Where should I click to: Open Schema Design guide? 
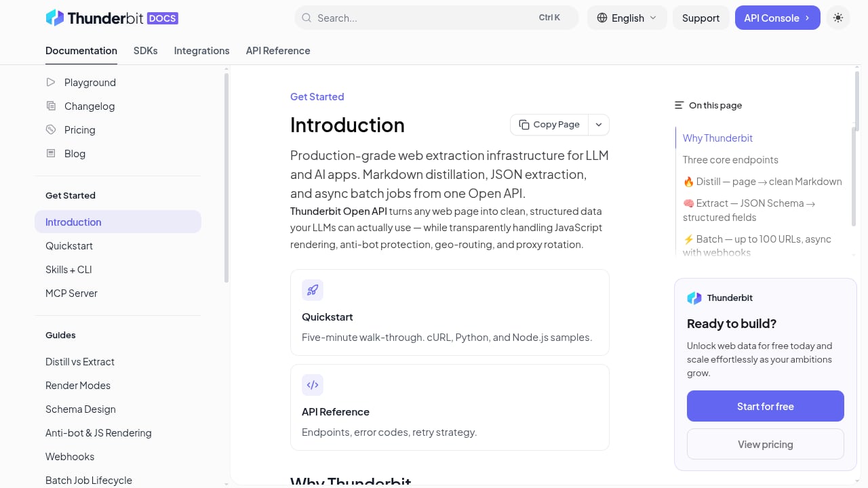coord(118,409)
